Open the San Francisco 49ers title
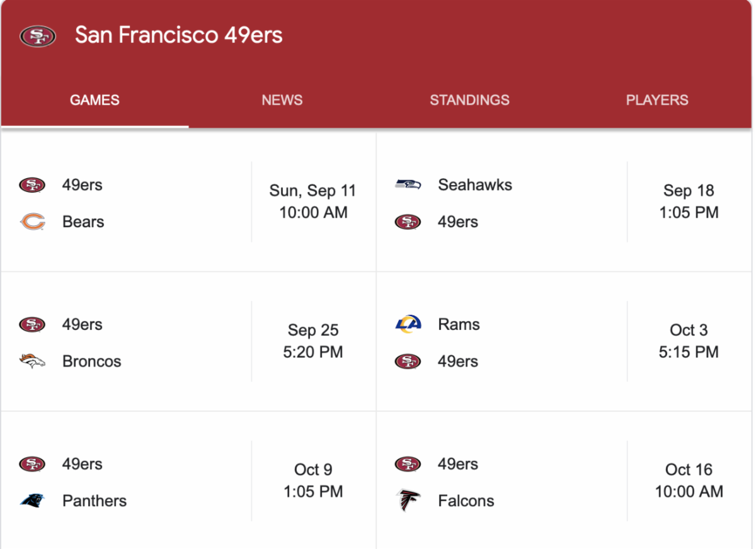The height and width of the screenshot is (549, 756). 178,35
